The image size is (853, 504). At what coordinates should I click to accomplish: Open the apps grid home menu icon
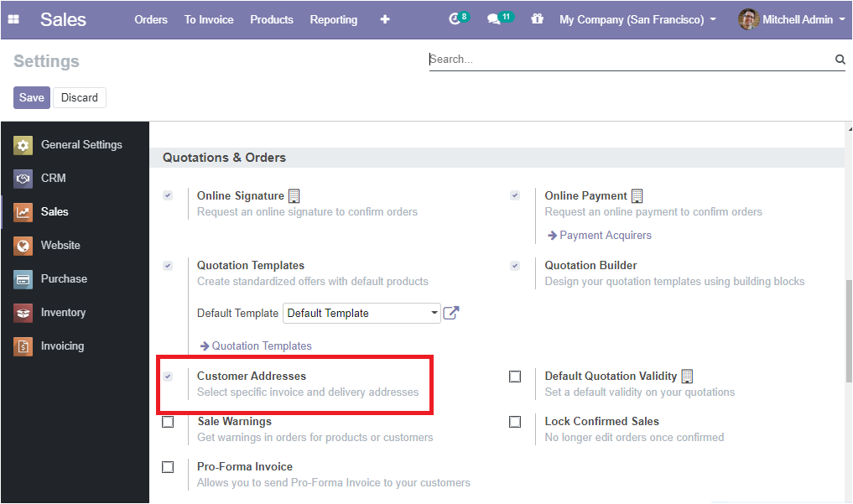coord(13,19)
